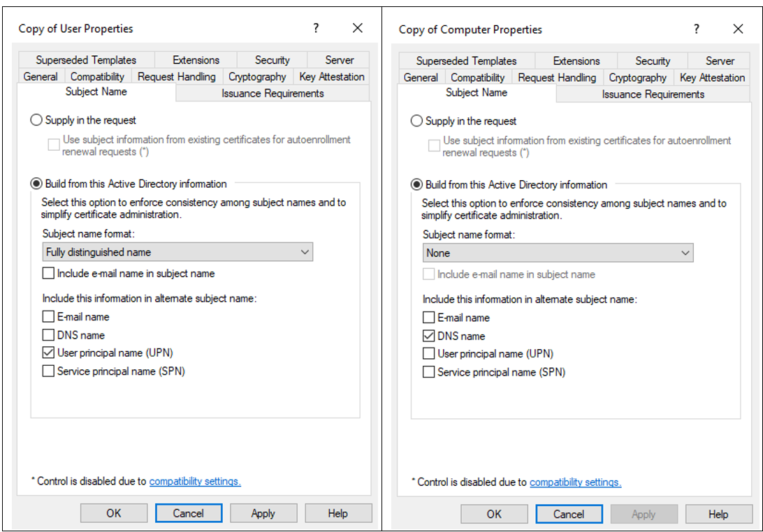Switch to the Key Attestation tab in Computer Properties
Viewport: 763px width, 532px height.
click(712, 77)
